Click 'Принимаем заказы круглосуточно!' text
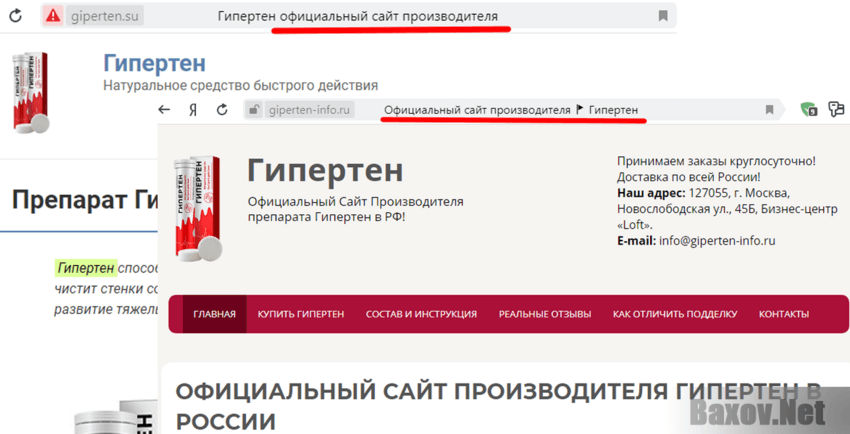This screenshot has width=850, height=434. pos(716,161)
